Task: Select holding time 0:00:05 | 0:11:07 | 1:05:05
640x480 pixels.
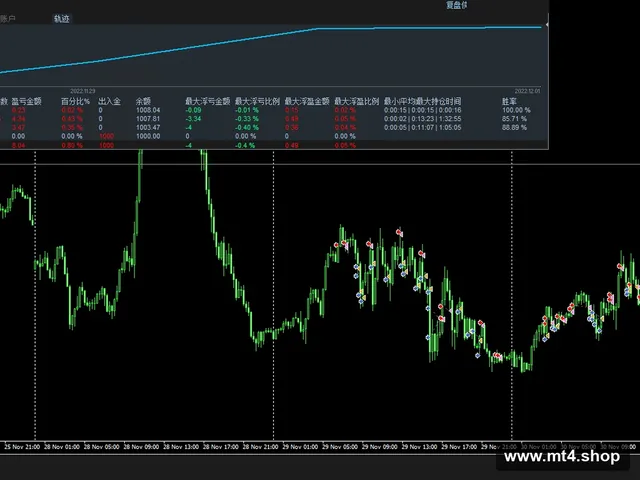Action: (422, 127)
